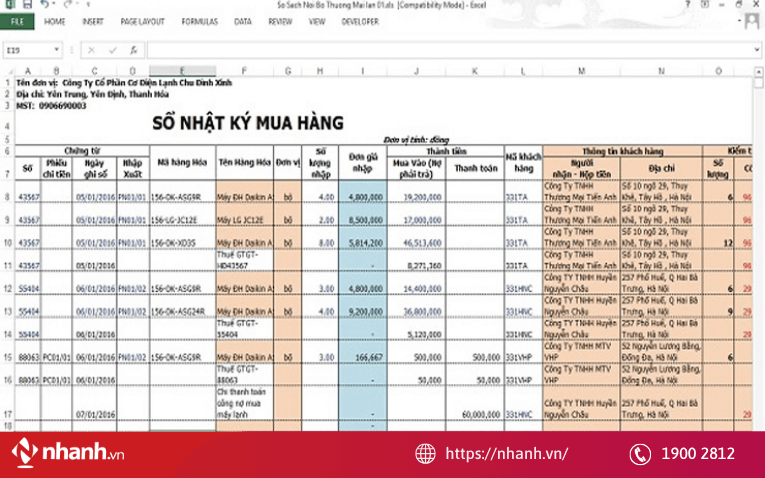This screenshot has height=478, width=765.
Task: Click the Thanh toán header cell
Action: click(x=475, y=168)
